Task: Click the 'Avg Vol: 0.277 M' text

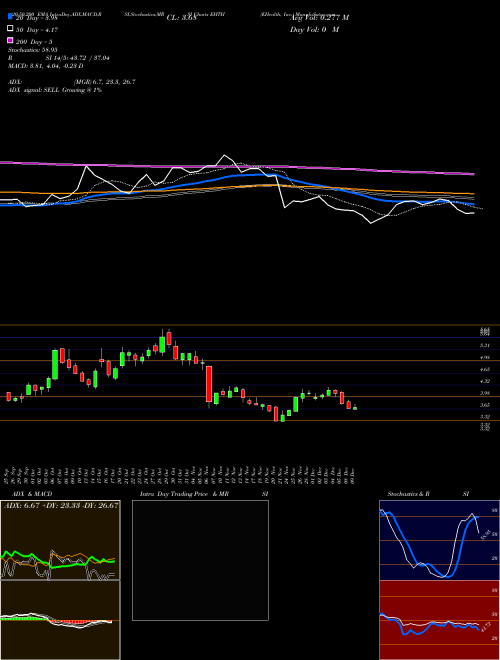Action: [x=319, y=18]
